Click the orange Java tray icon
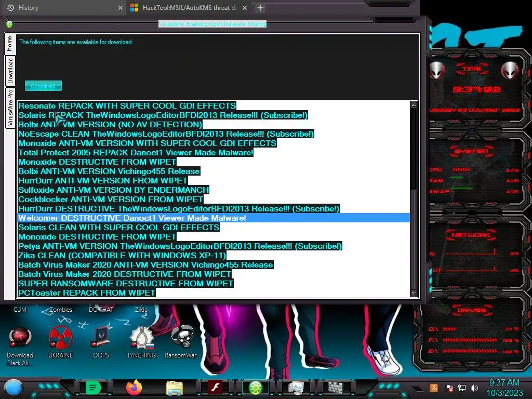Viewport: 532px width, 399px height. click(x=434, y=388)
